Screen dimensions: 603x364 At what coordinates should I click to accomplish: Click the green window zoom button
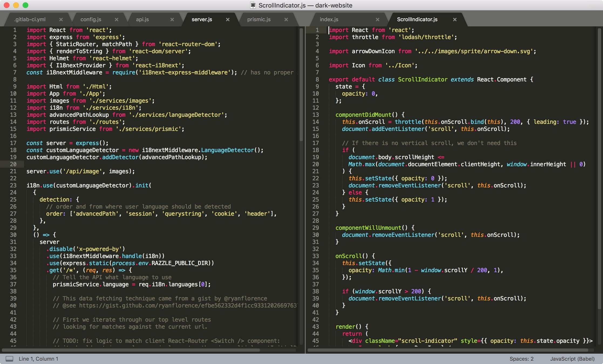click(x=25, y=5)
